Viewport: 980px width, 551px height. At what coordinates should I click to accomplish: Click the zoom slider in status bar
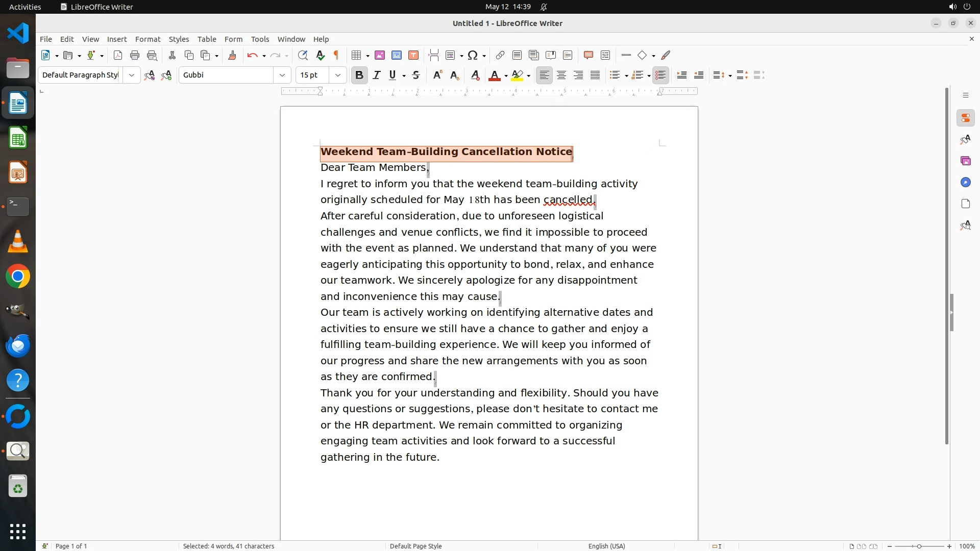[x=919, y=546]
